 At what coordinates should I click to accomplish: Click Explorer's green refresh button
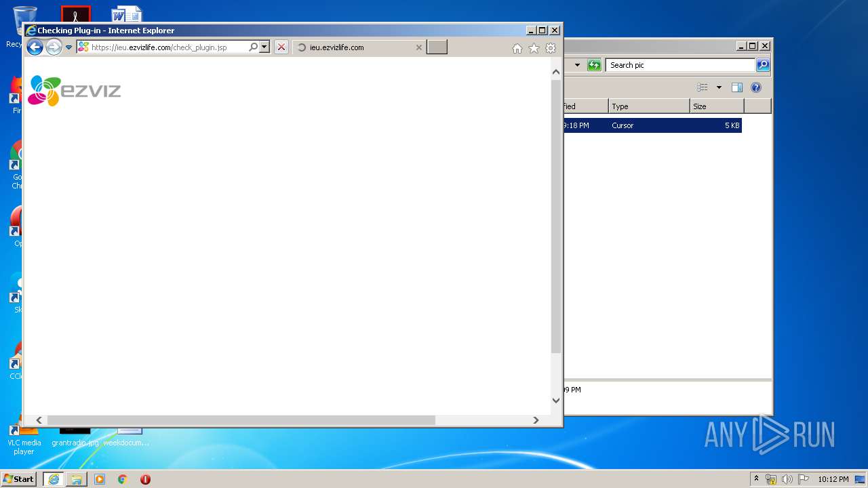(595, 65)
